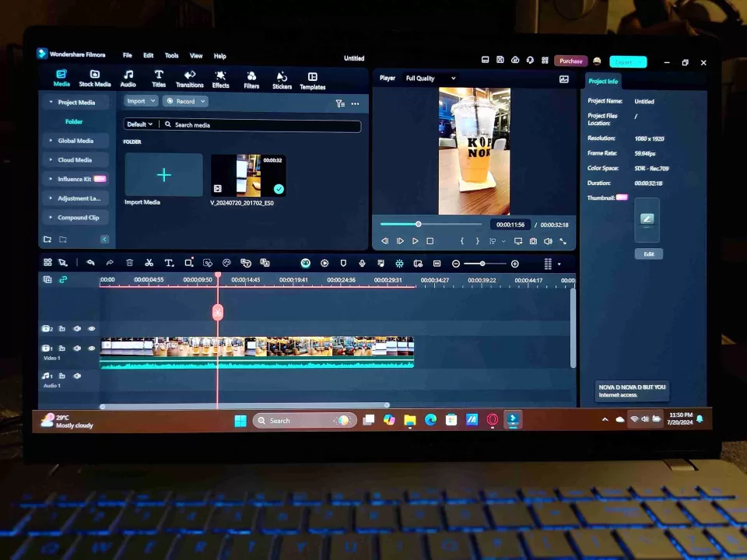The image size is (747, 560).
Task: Expand Compound Clip section
Action: (x=51, y=217)
